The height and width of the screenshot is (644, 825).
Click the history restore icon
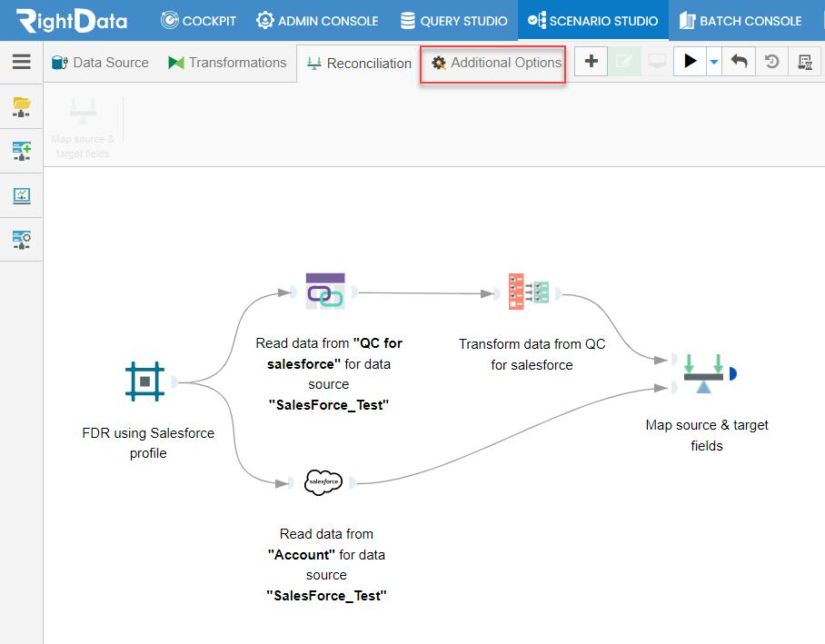tap(772, 62)
